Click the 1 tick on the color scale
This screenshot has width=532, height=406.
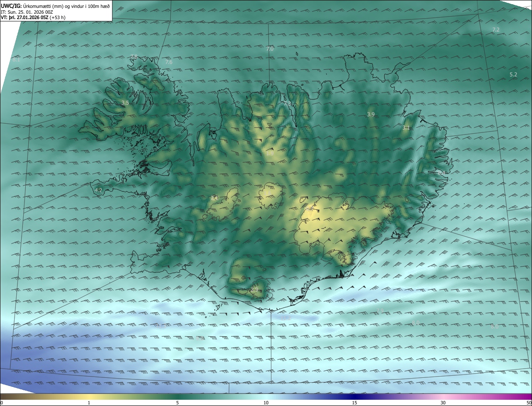tap(89, 403)
